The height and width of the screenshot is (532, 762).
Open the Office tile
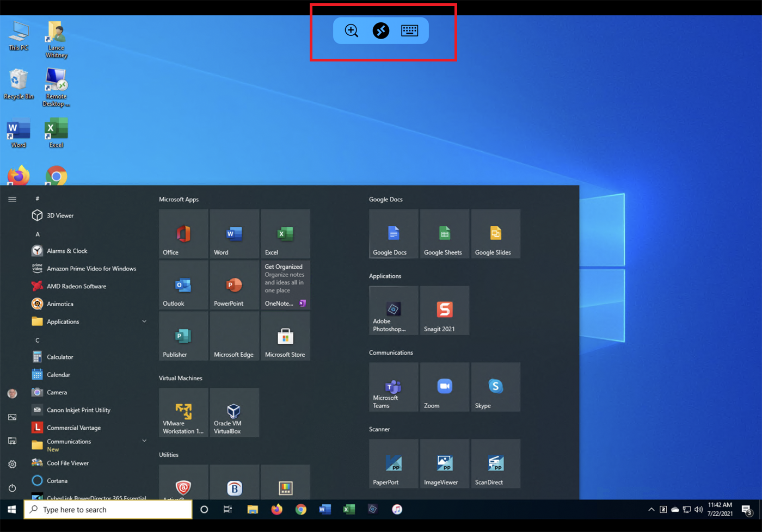pos(183,234)
